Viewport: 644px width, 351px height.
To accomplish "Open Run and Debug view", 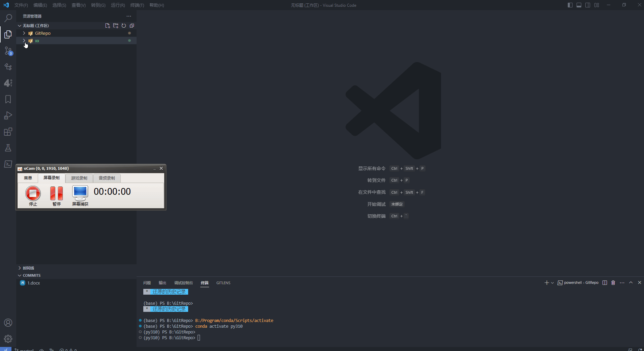I will pos(8,115).
